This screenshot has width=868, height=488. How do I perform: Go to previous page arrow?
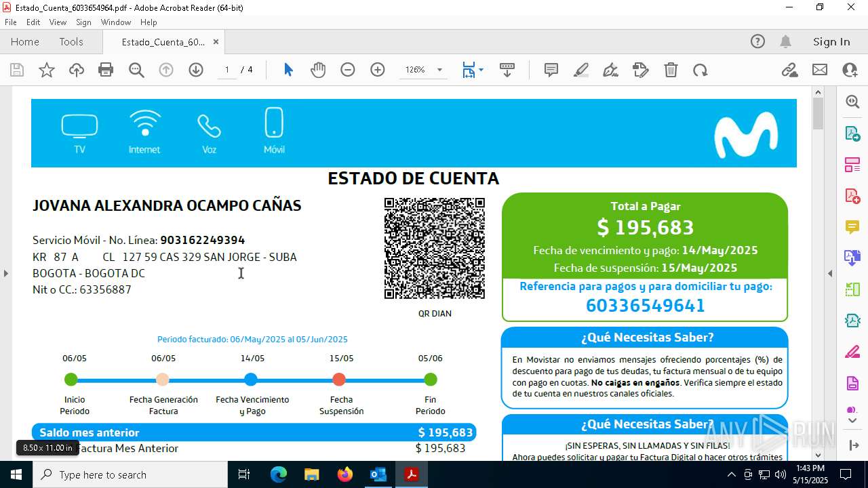pos(166,70)
